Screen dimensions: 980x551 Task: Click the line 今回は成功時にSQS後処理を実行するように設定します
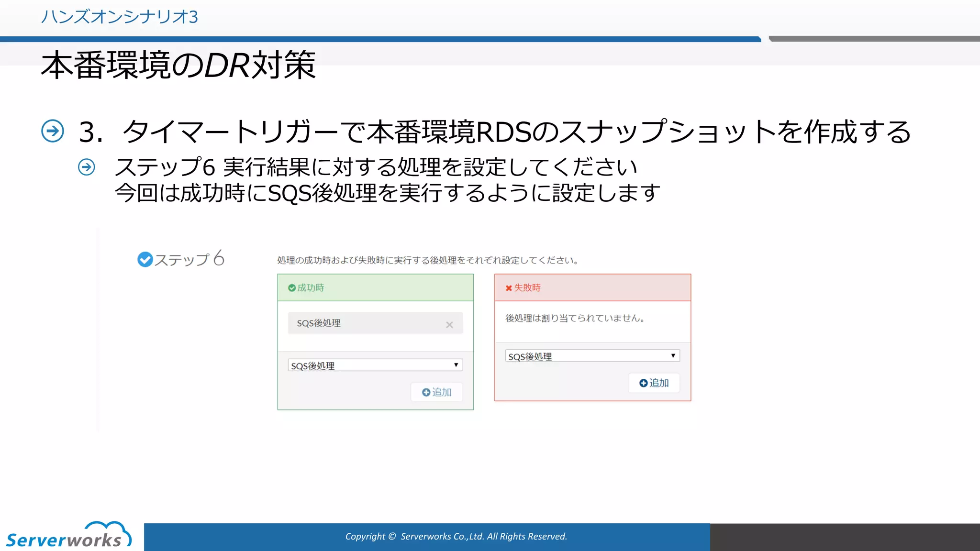(x=388, y=193)
